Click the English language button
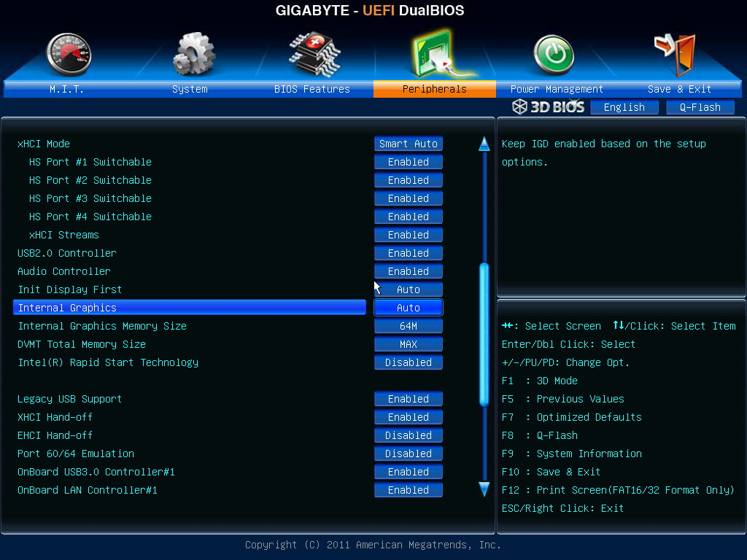Viewport: 747px width, 560px height. click(x=624, y=107)
